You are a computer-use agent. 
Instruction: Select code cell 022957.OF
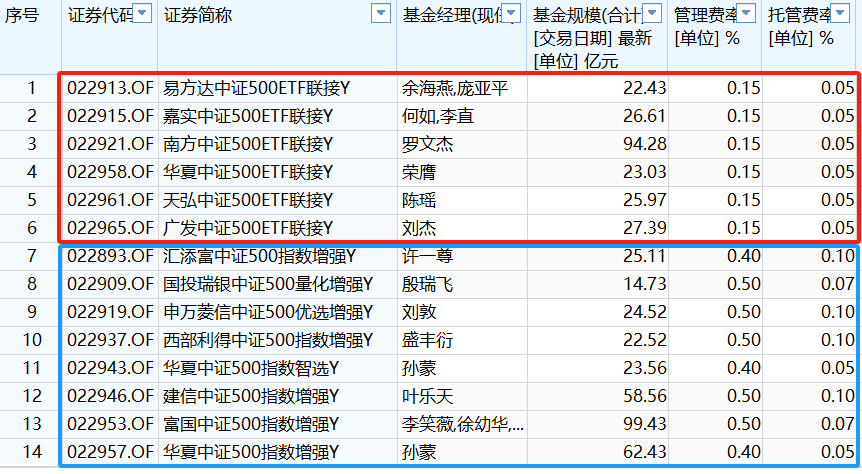click(110, 453)
